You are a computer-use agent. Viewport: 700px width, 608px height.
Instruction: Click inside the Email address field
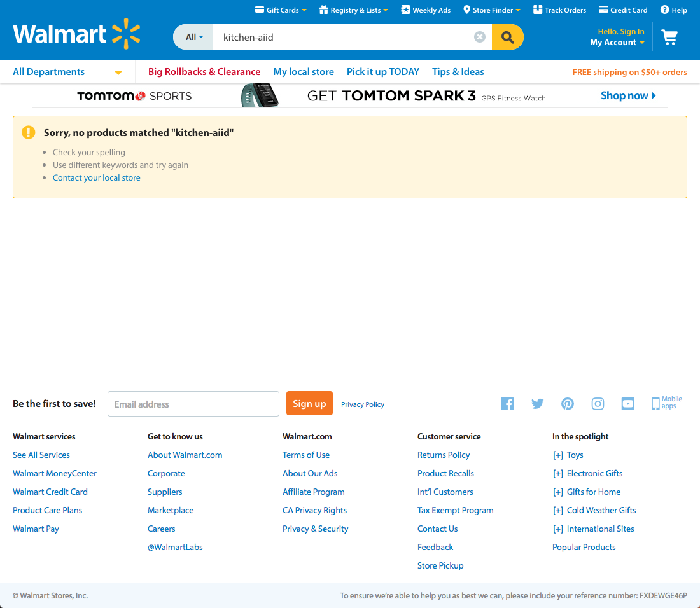tap(193, 403)
